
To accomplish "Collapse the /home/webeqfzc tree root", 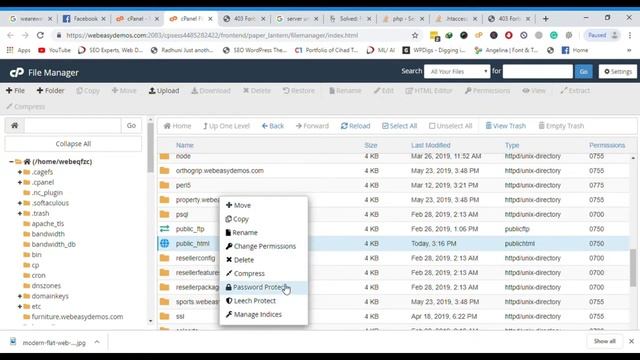I will tap(11, 162).
